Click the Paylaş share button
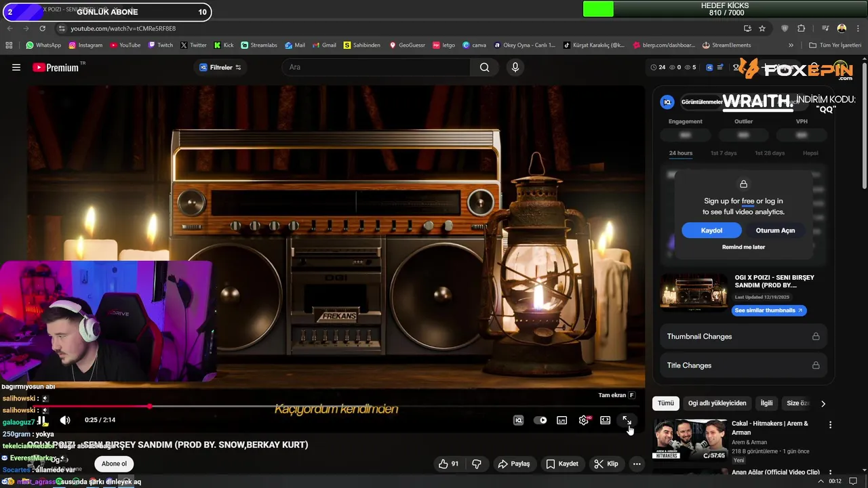The image size is (868, 488). (514, 464)
